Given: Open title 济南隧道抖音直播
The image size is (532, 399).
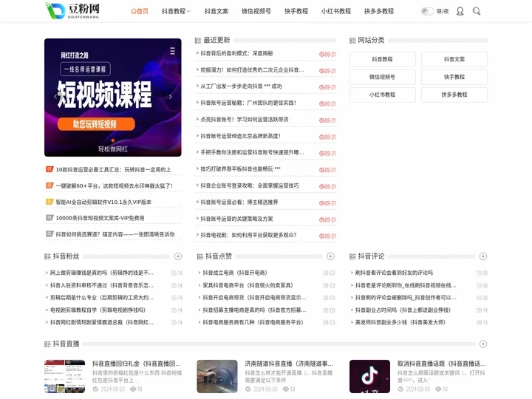Looking at the screenshot, I should point(290,364).
